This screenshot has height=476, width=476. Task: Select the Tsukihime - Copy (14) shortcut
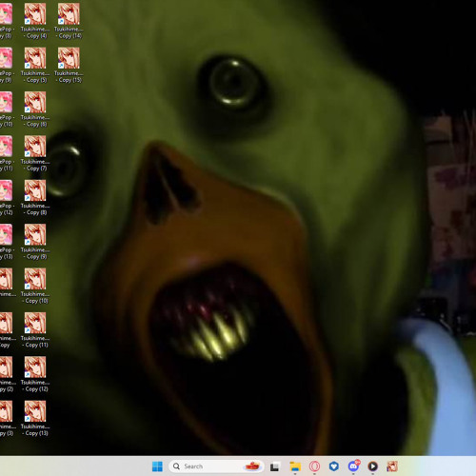[x=69, y=21]
